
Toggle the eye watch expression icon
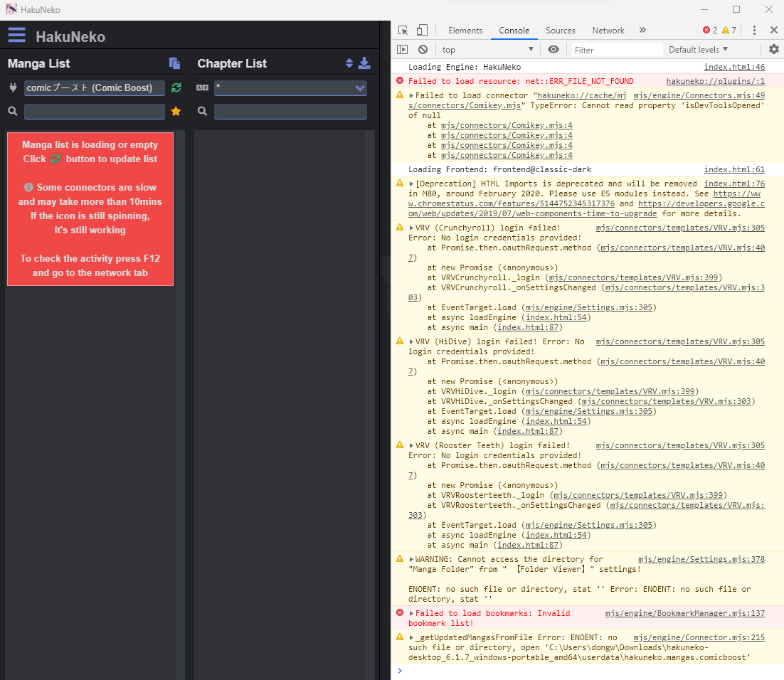click(x=554, y=49)
